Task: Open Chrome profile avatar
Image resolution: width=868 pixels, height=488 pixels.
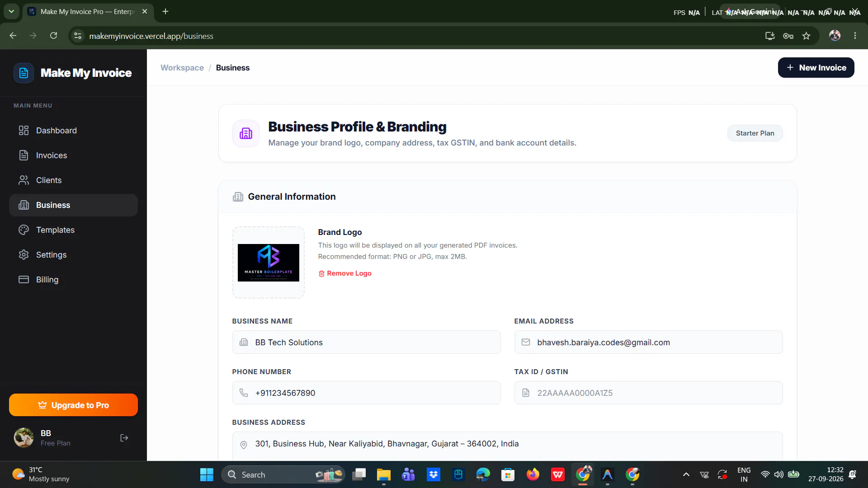Action: point(835,36)
